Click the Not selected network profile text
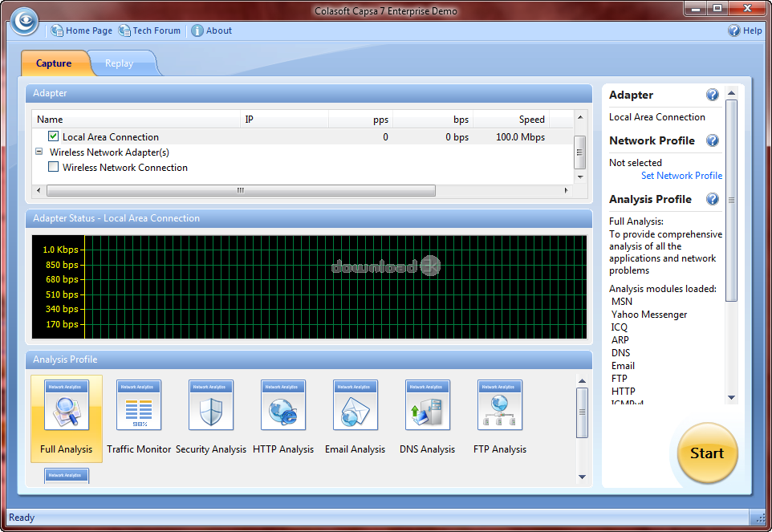This screenshot has width=772, height=532. [x=635, y=162]
